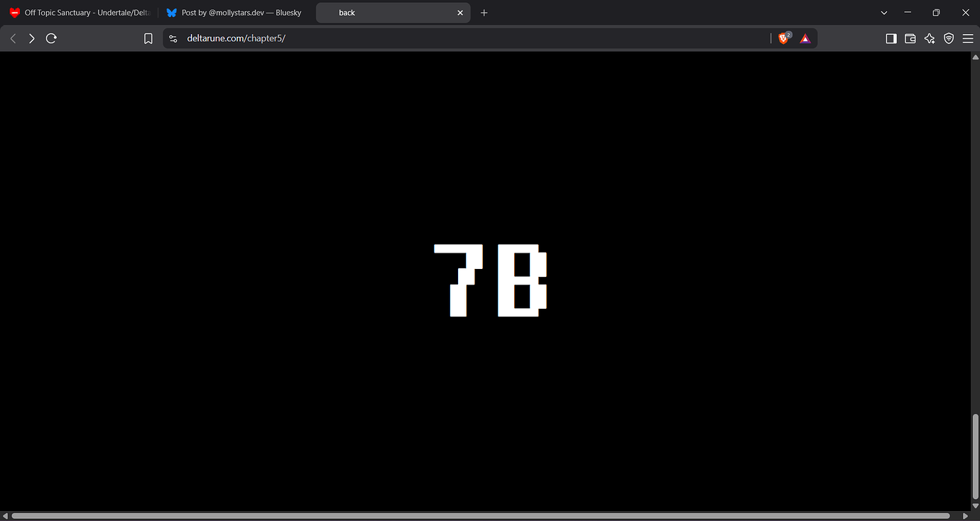The image size is (980, 521).
Task: Minimize the browser window
Action: (908, 13)
